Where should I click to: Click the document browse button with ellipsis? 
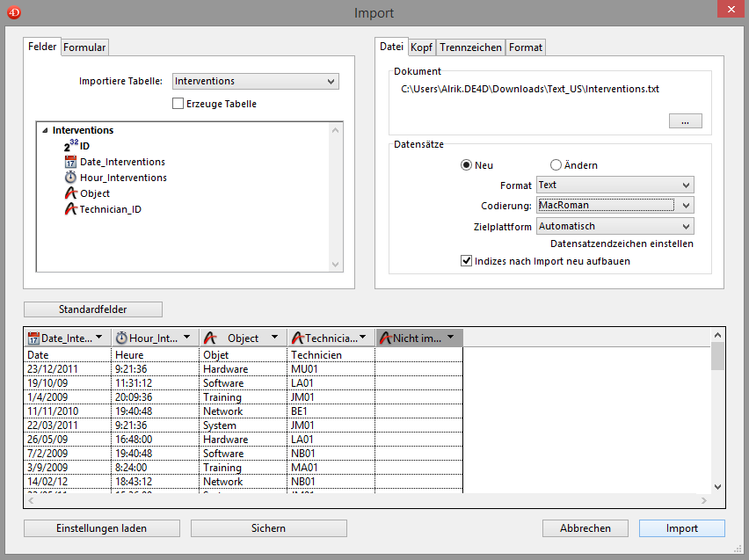pyautogui.click(x=685, y=120)
